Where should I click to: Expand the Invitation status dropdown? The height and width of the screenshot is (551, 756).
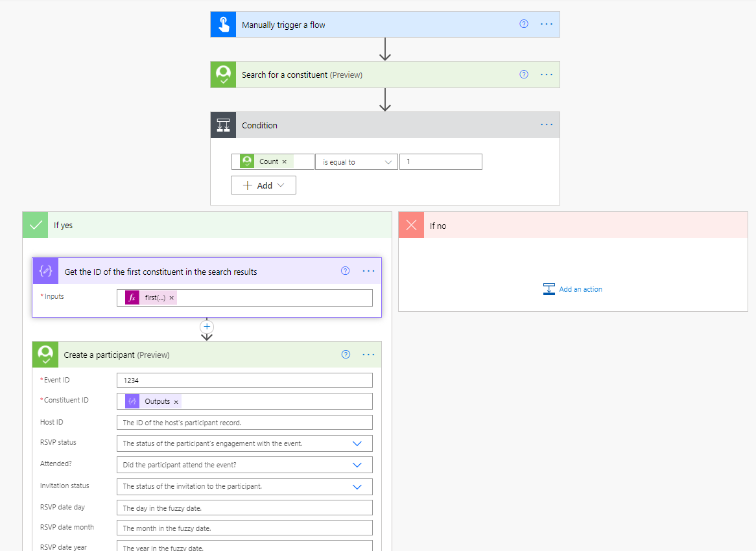(x=357, y=486)
